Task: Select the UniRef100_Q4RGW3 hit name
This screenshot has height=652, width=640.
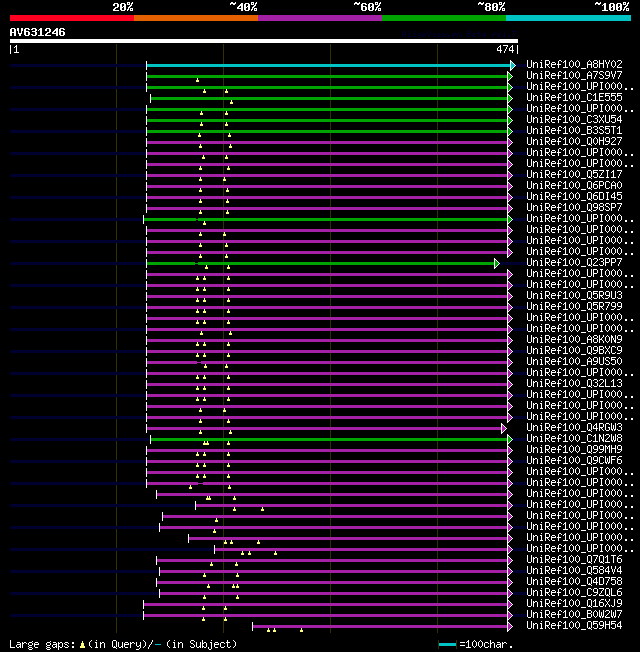Action: pyautogui.click(x=574, y=427)
